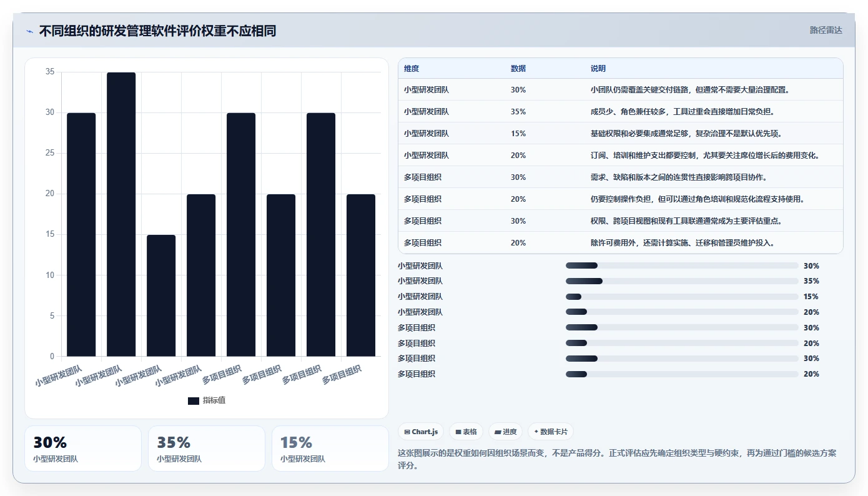This screenshot has width=868, height=496.
Task: Select the 数据卡片 chip
Action: 550,432
